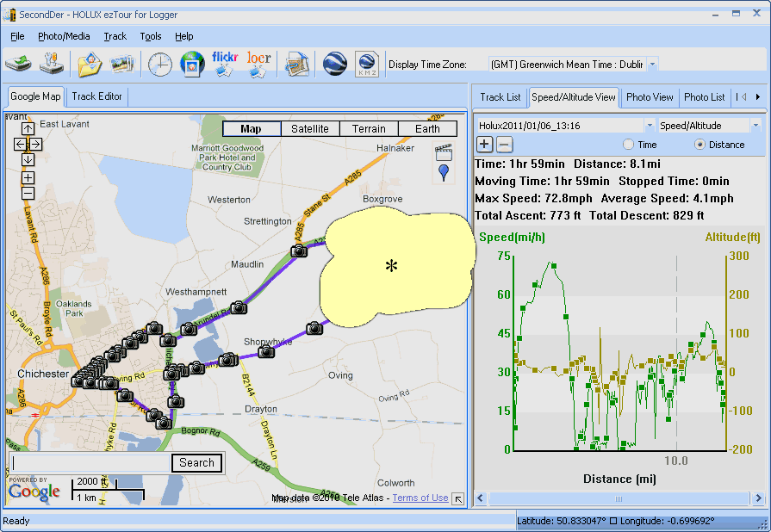Click the device configuration toolbar icon

point(52,64)
